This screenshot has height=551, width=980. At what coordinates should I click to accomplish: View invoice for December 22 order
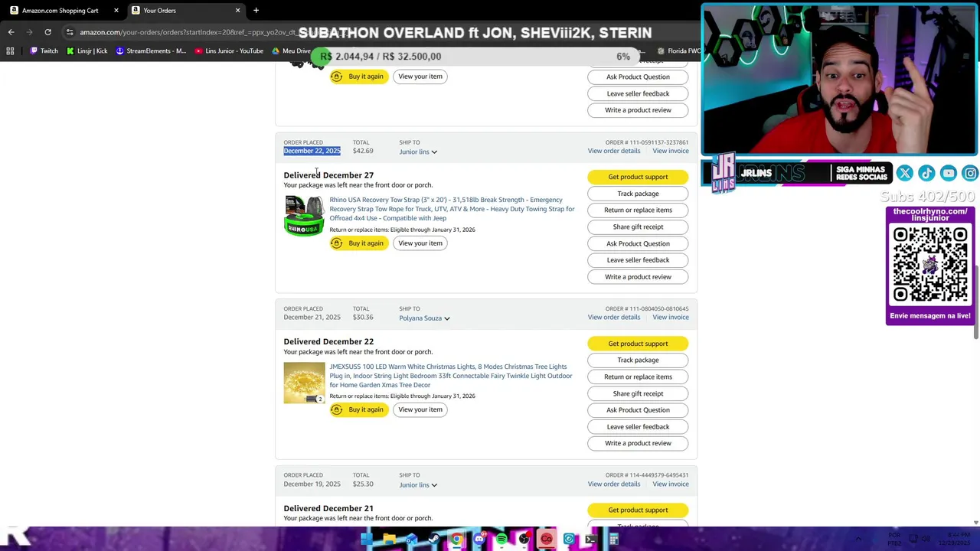point(671,151)
